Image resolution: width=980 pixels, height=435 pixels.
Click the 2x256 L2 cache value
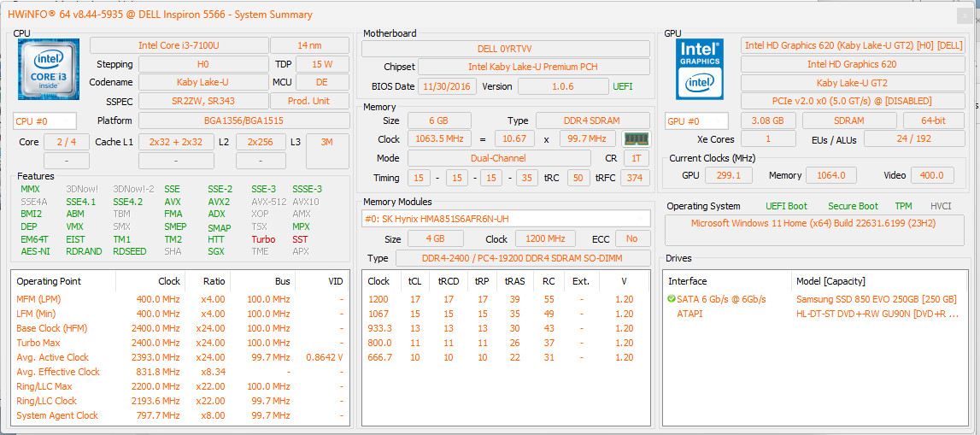point(261,142)
